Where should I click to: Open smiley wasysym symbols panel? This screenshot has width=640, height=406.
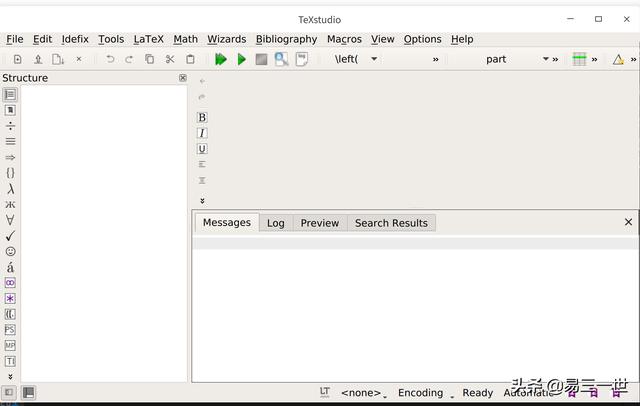[x=10, y=251]
